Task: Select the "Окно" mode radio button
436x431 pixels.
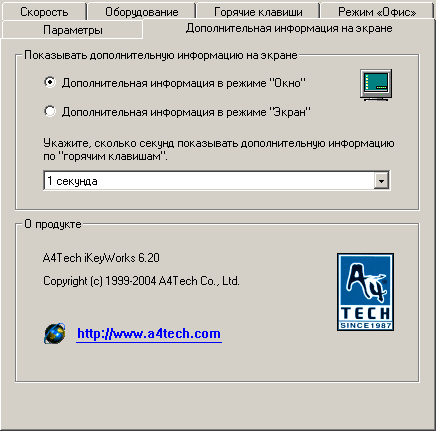Action: (x=50, y=82)
